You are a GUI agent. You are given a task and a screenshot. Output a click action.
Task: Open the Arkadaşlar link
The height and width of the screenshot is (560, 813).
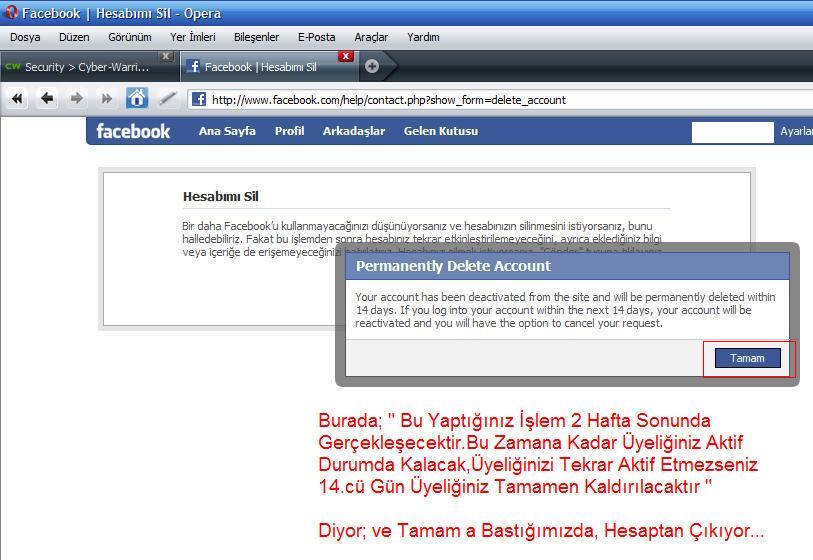coord(353,131)
